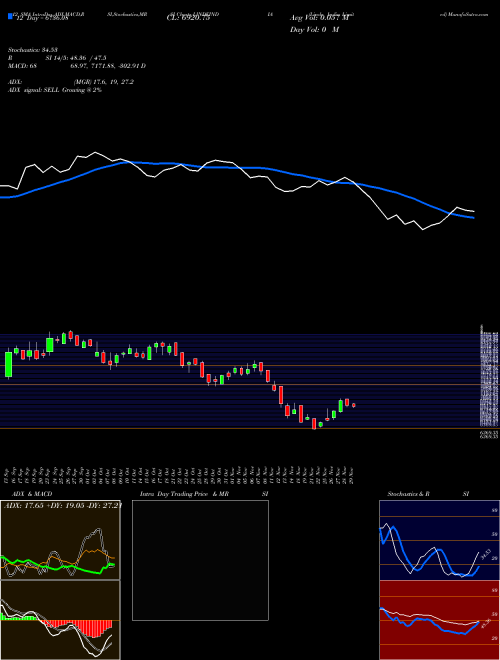Open the red RSI chart panel
This screenshot has width=500, height=660.
439,620
